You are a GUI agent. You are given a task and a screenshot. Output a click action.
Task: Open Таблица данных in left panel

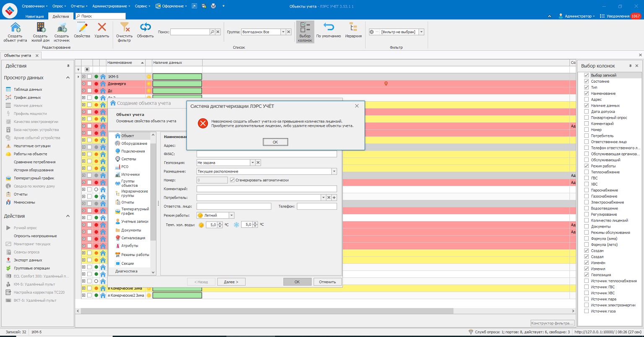pyautogui.click(x=28, y=89)
